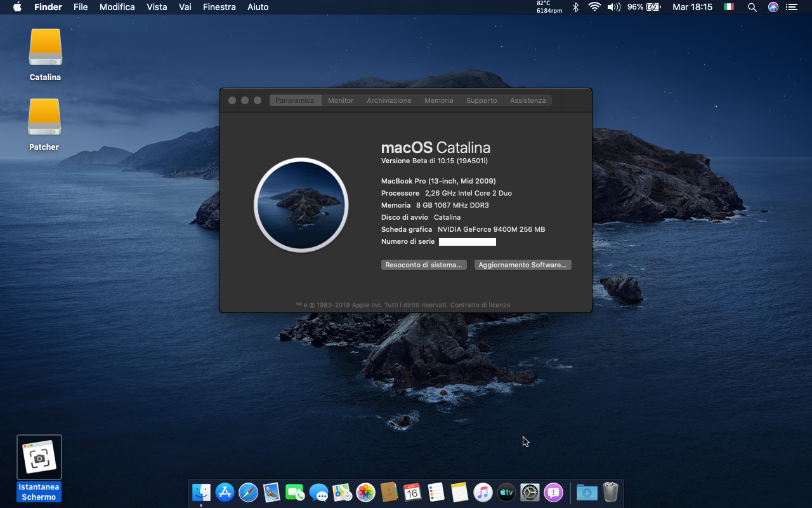Click the 8 GB 1067 MHz DDR3 text
Image resolution: width=812 pixels, height=508 pixels.
452,205
